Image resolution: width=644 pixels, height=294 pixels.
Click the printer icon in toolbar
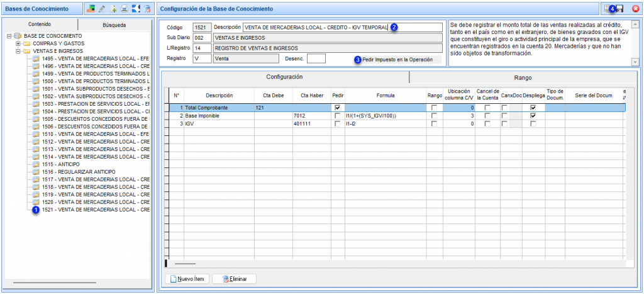pos(125,8)
